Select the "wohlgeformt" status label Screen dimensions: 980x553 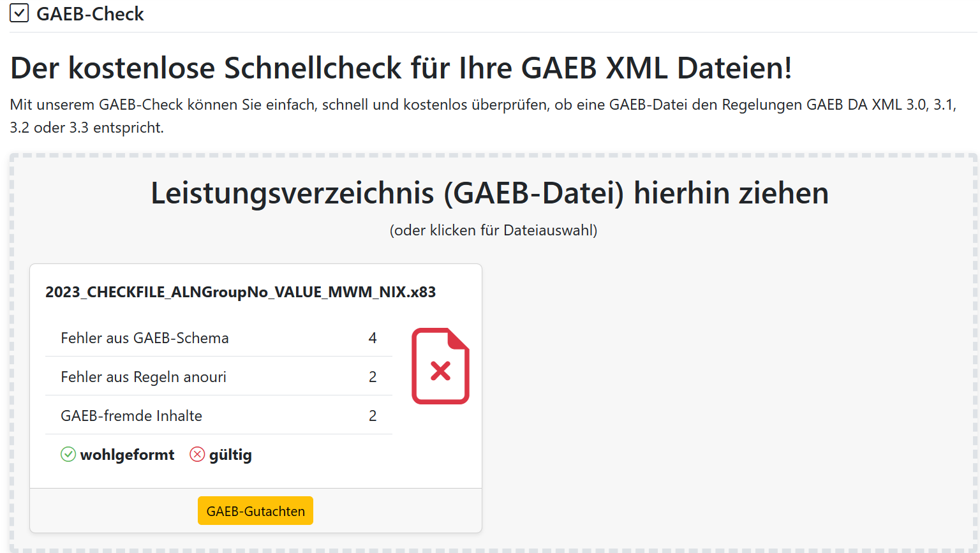coord(127,454)
